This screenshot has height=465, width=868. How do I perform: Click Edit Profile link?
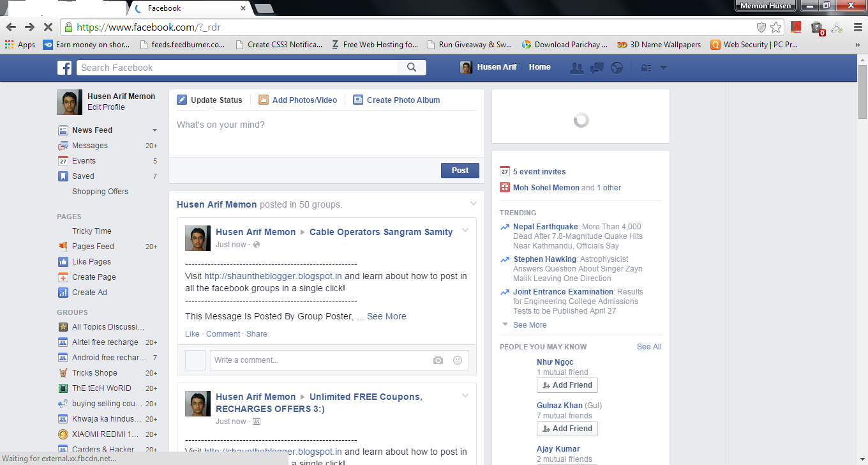click(106, 107)
